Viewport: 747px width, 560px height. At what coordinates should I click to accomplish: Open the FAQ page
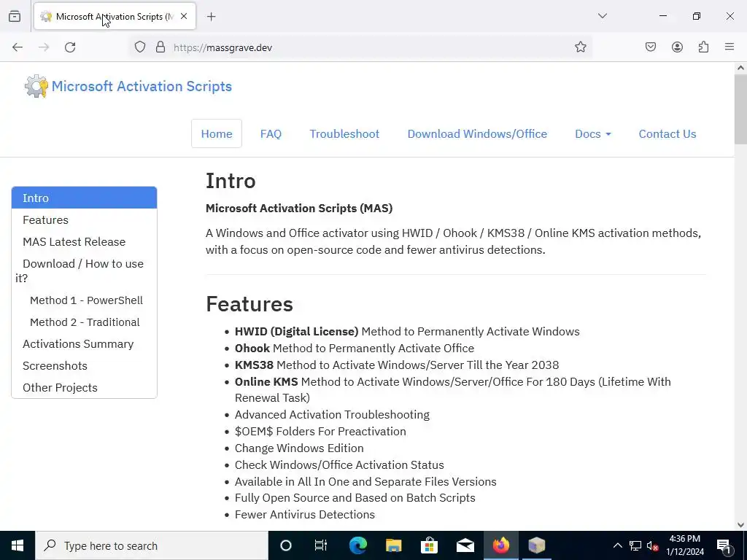pos(271,134)
